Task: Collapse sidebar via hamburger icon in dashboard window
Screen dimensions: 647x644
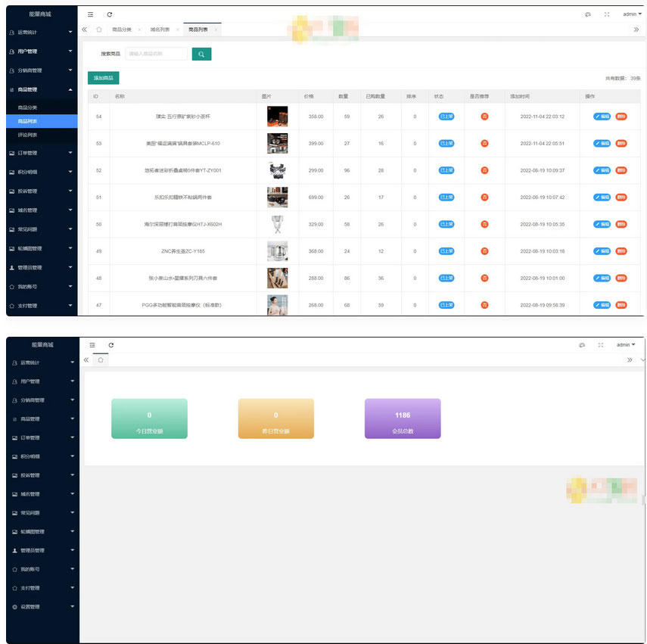Action: 92,345
